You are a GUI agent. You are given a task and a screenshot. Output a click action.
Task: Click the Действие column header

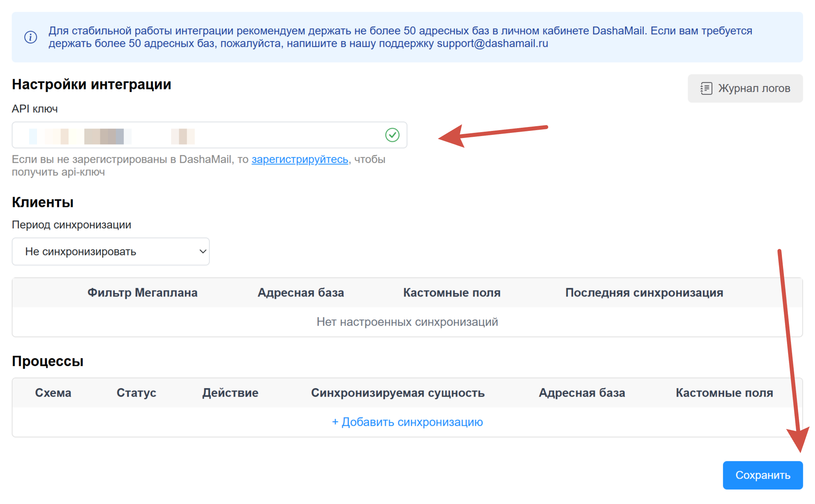(230, 393)
